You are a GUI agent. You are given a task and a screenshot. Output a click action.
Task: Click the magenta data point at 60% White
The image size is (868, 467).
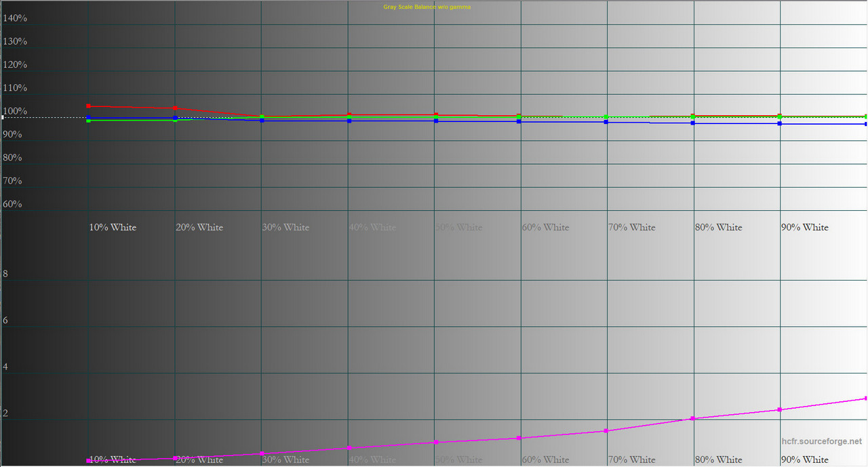519,438
